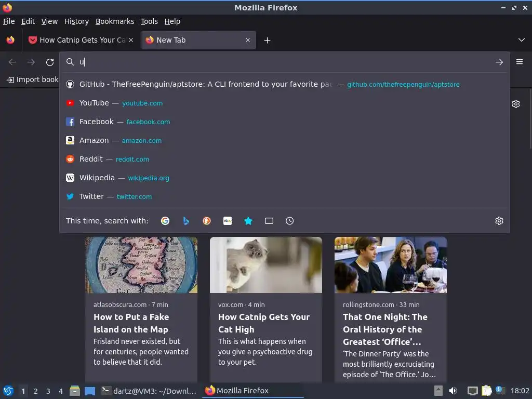Click the GitHub favicon in the suggestions
Viewport: 532px width, 399px height.
(x=70, y=84)
